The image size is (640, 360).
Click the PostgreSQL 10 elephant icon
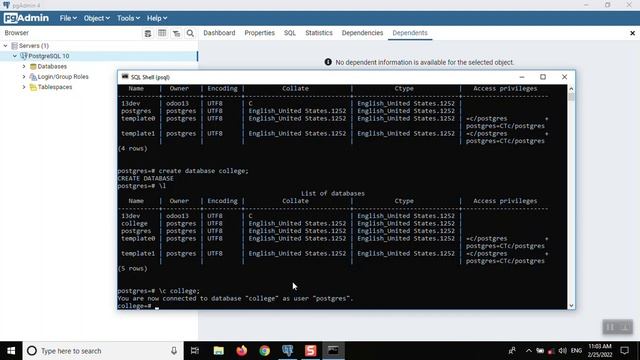coord(24,56)
